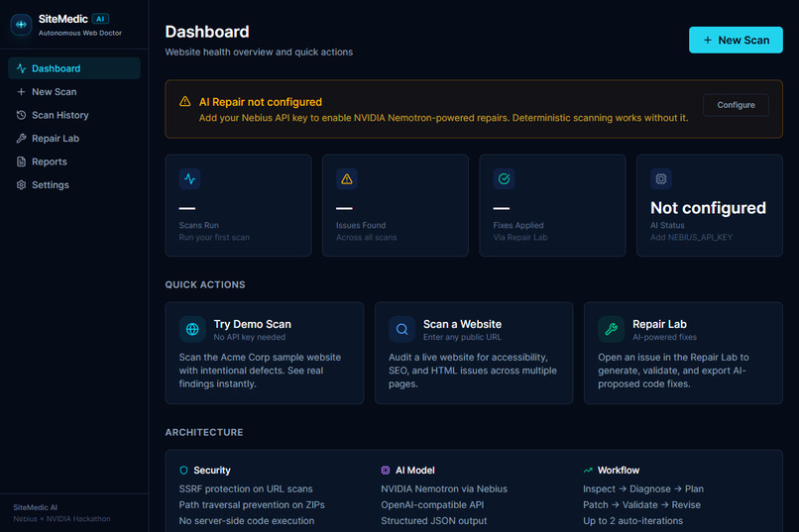This screenshot has height=532, width=799.
Task: Click the AI Model chip icon
Action: [386, 471]
